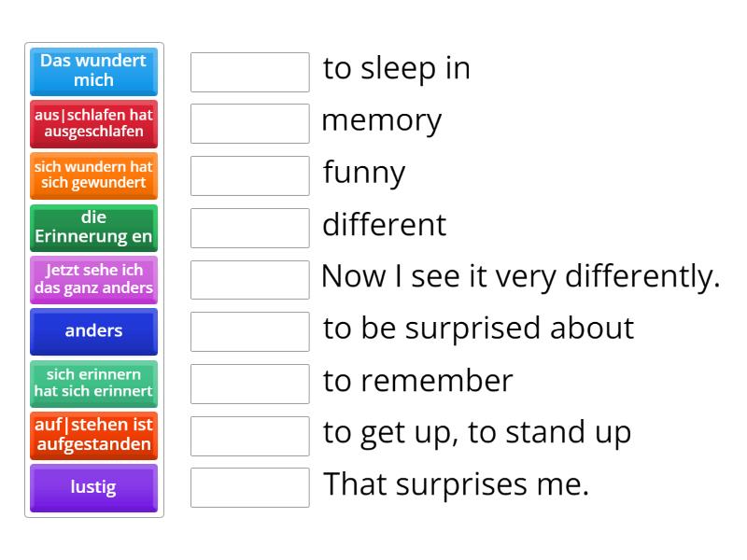747x560 pixels.
Task: Select the slot for 'to be surprised about'
Action: (249, 331)
